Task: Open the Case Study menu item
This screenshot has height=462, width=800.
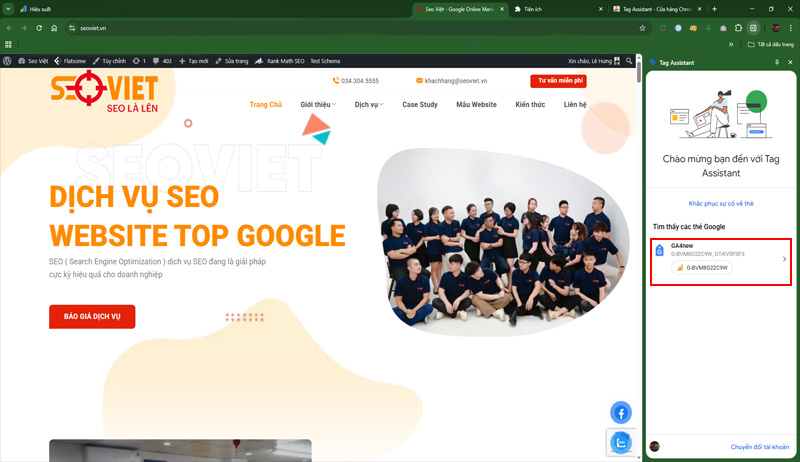Action: click(420, 104)
